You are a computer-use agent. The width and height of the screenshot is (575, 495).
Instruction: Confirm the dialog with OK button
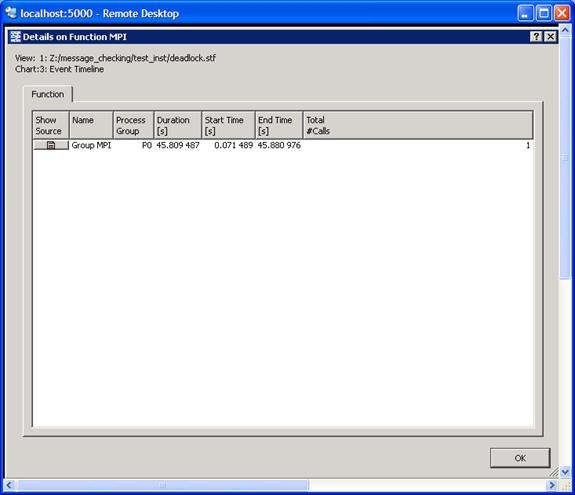point(520,458)
